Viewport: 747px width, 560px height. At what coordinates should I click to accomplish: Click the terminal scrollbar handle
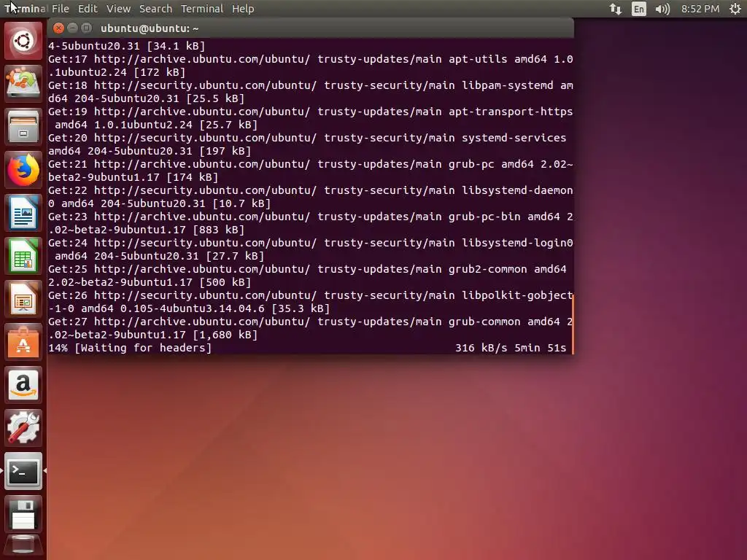click(573, 323)
